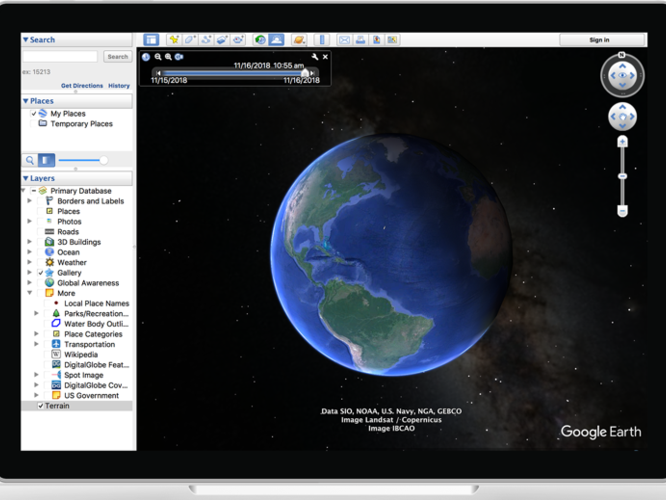
Task: Click the Sign in button
Action: coord(599,40)
